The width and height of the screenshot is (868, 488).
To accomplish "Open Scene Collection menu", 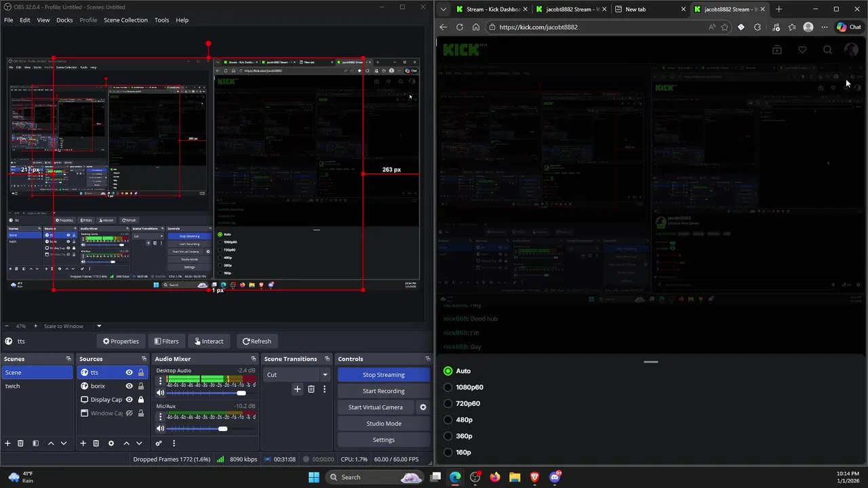I will (x=125, y=20).
